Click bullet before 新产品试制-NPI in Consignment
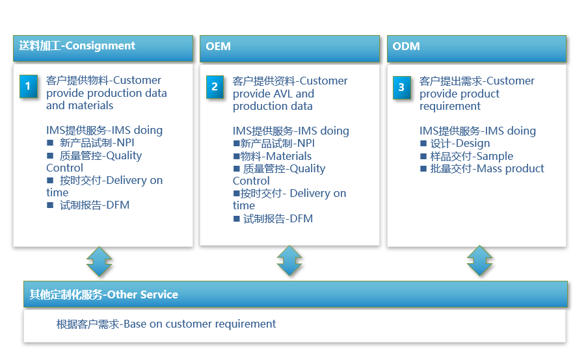588x364 pixels. [x=50, y=143]
